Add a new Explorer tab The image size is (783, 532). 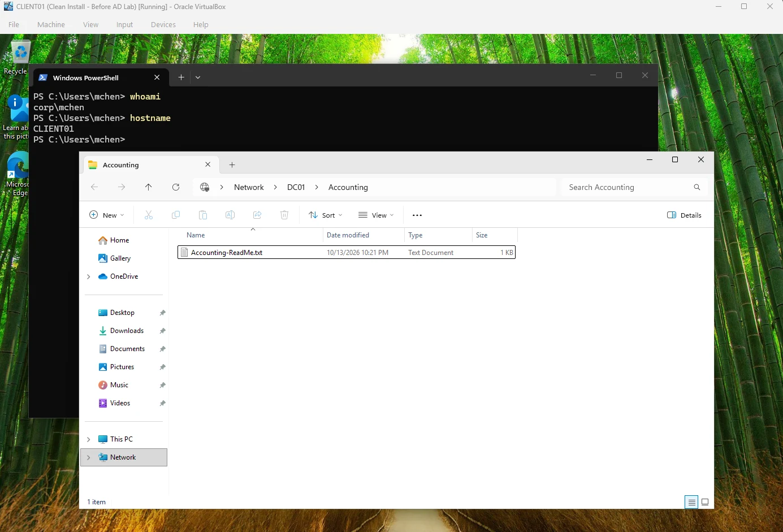[x=232, y=165]
